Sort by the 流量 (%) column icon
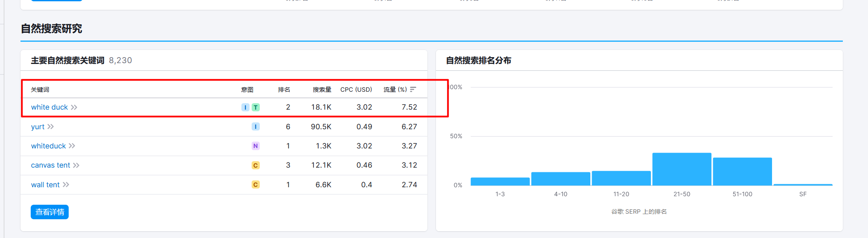868x238 pixels. point(413,90)
